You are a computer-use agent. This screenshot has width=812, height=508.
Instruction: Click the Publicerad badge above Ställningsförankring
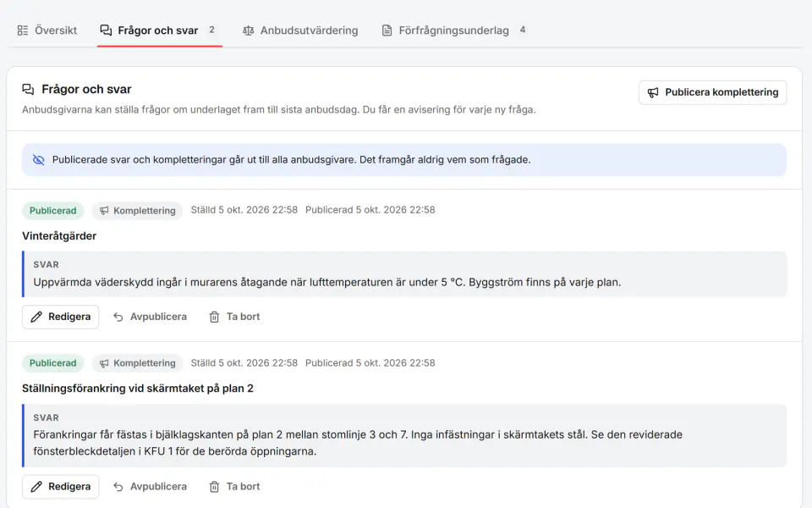pos(52,363)
